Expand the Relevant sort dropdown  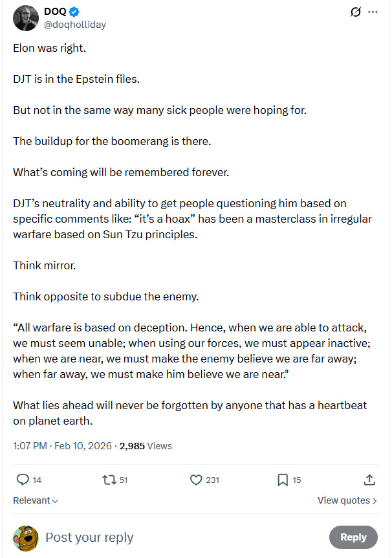(x=36, y=500)
